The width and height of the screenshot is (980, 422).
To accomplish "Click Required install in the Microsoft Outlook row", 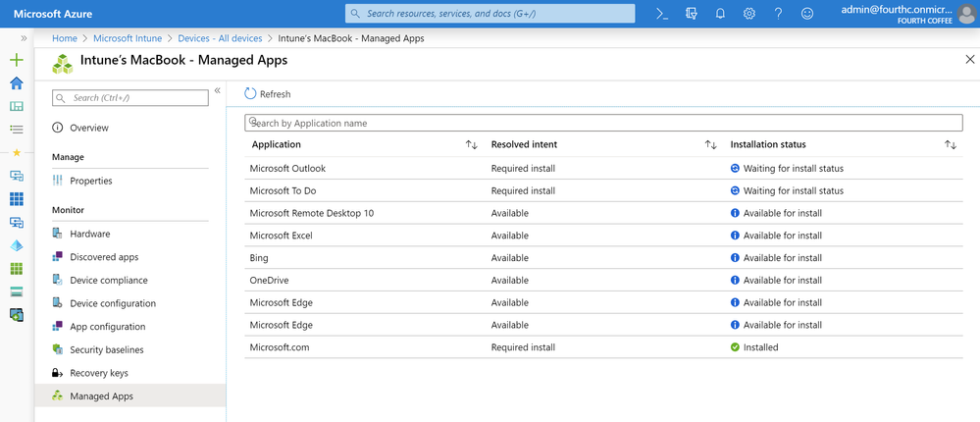I will pyautogui.click(x=523, y=168).
